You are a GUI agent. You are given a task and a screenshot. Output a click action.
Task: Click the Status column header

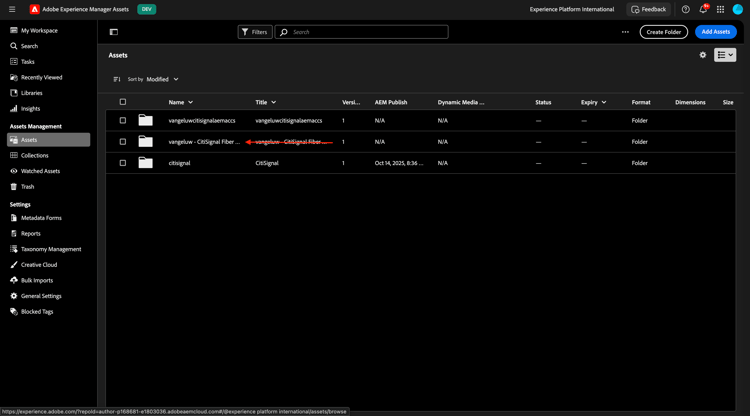coord(543,102)
